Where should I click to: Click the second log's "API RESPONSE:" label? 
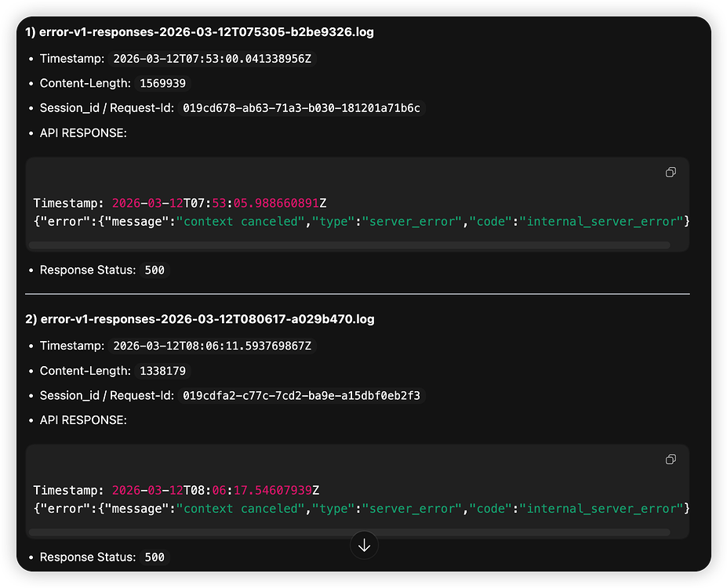[x=83, y=420]
